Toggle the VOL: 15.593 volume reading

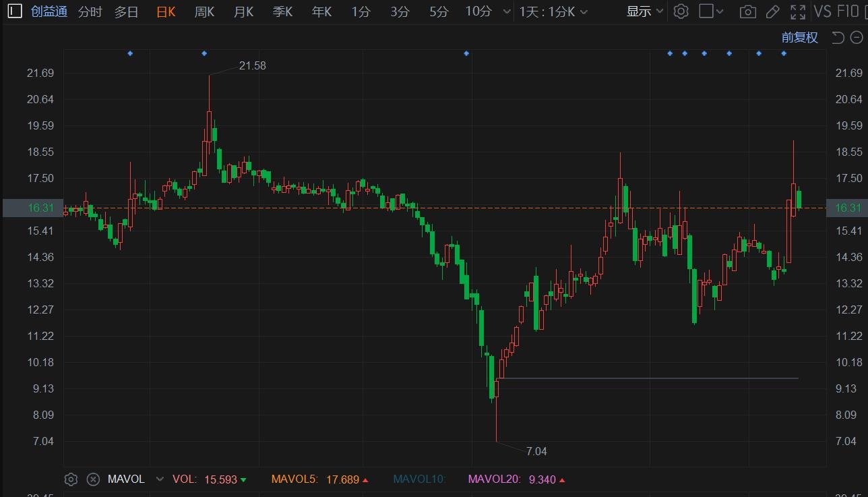pyautogui.click(x=210, y=479)
